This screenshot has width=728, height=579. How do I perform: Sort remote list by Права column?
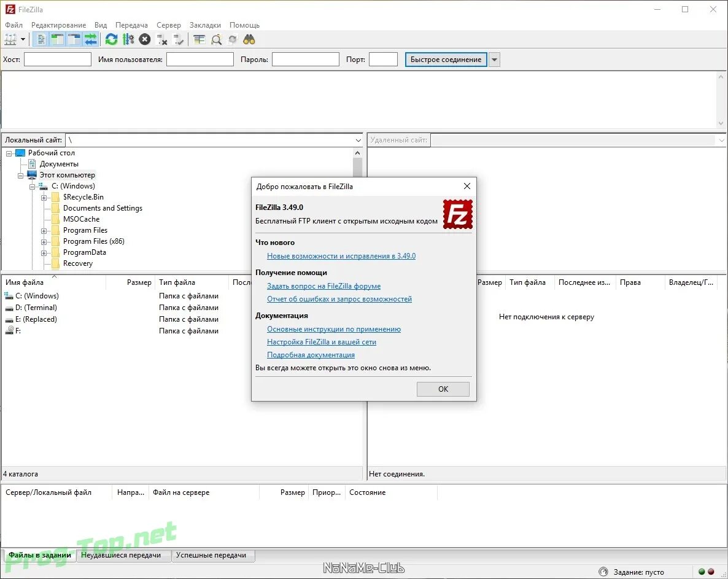640,282
